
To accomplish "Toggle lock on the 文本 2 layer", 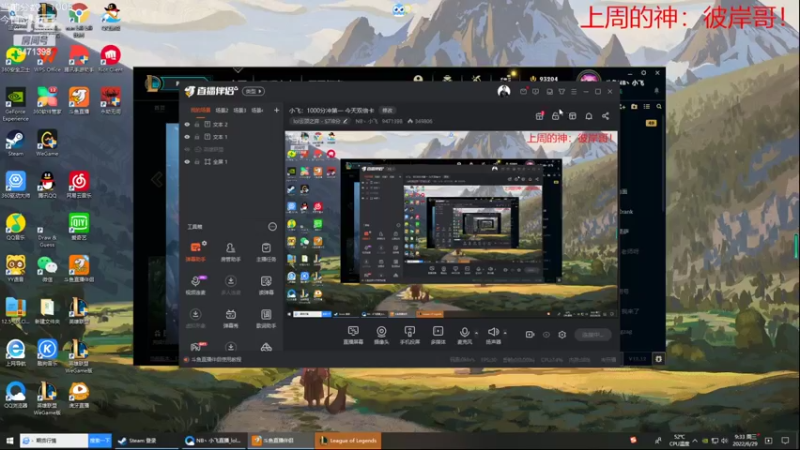I will click(x=196, y=124).
